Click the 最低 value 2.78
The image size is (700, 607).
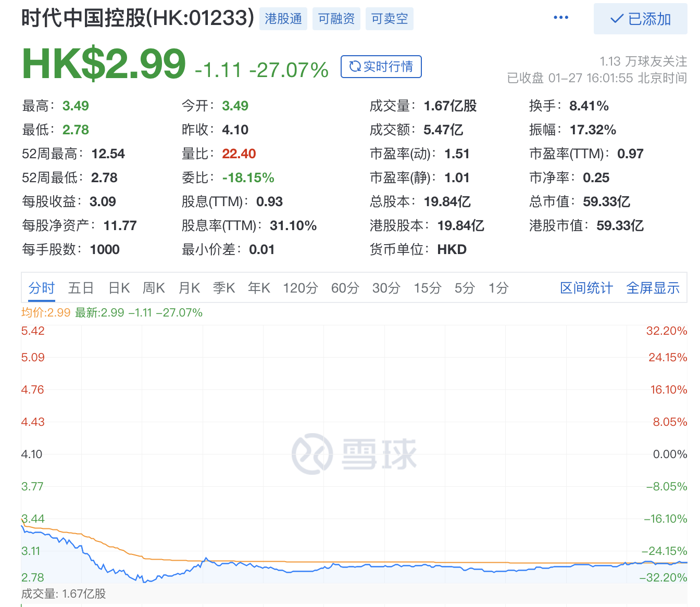[x=76, y=130]
